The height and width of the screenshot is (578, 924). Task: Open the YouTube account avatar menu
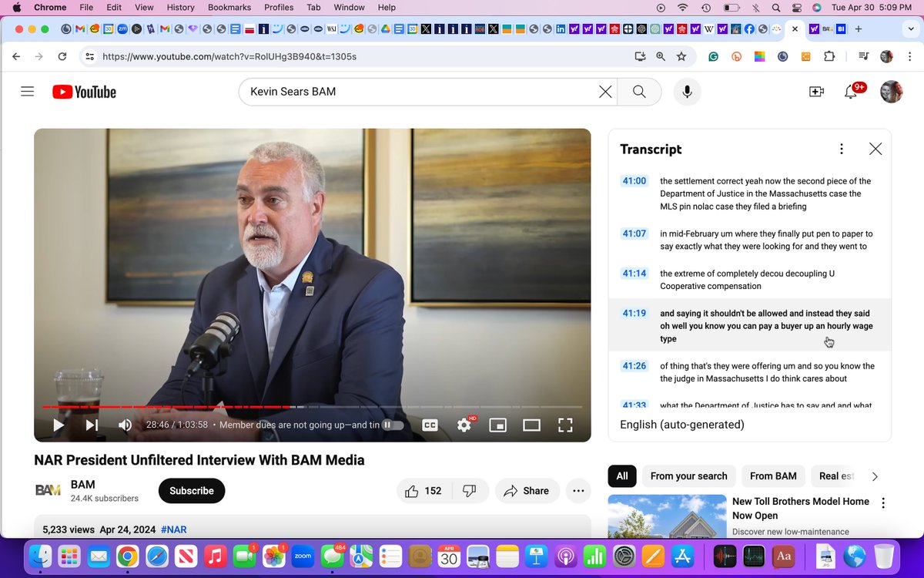892,92
